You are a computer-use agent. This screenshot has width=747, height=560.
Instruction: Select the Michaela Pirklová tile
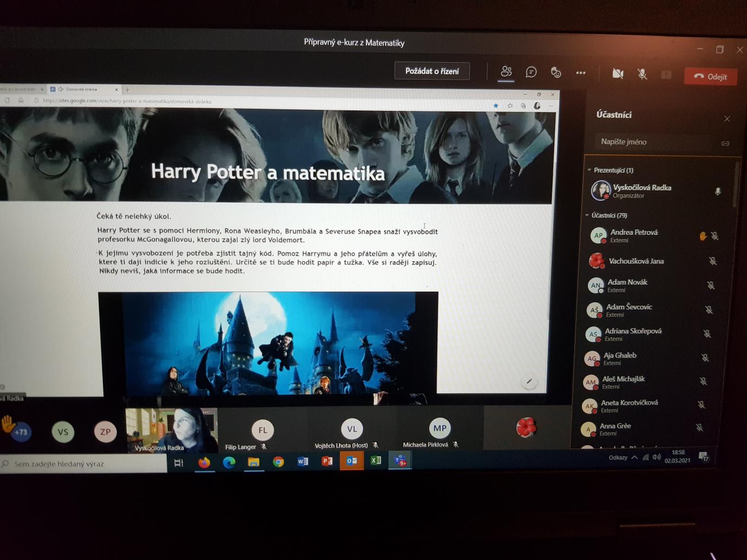coord(440,429)
